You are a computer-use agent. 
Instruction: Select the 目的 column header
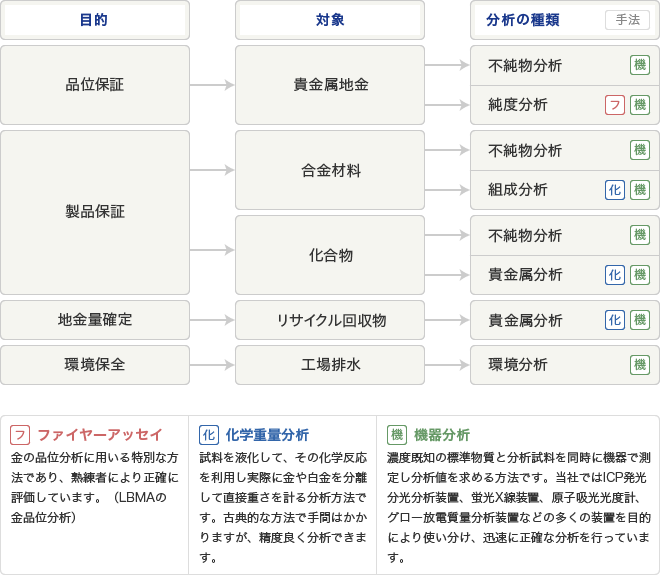95,20
